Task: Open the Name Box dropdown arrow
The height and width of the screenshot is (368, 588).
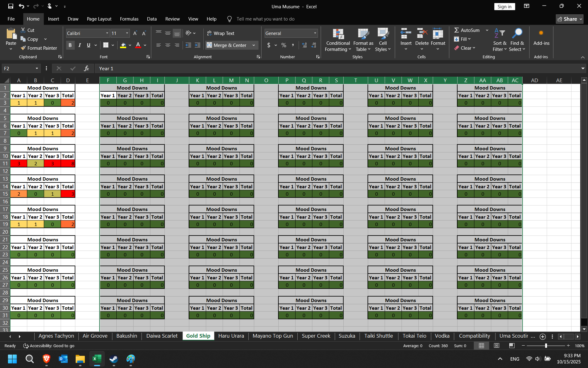Action: pyautogui.click(x=37, y=68)
